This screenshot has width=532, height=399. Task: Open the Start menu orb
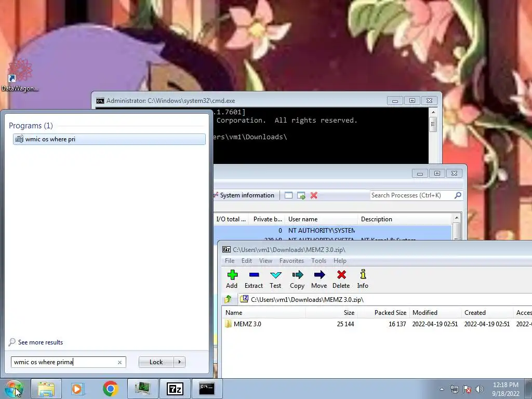(x=14, y=389)
